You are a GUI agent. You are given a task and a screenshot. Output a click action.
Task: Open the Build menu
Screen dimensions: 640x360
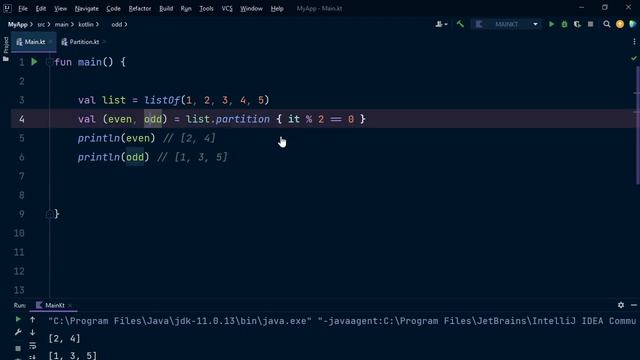[x=166, y=8]
